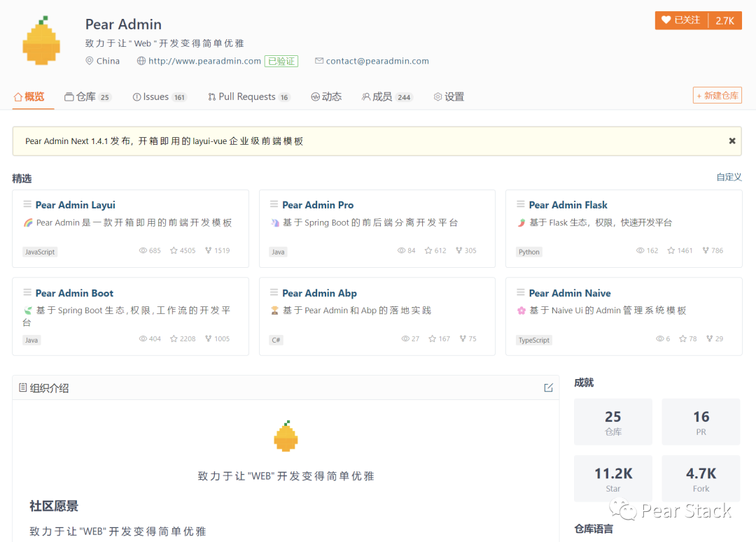Click drag-handle icon on Pear Admin Layui card

click(27, 204)
